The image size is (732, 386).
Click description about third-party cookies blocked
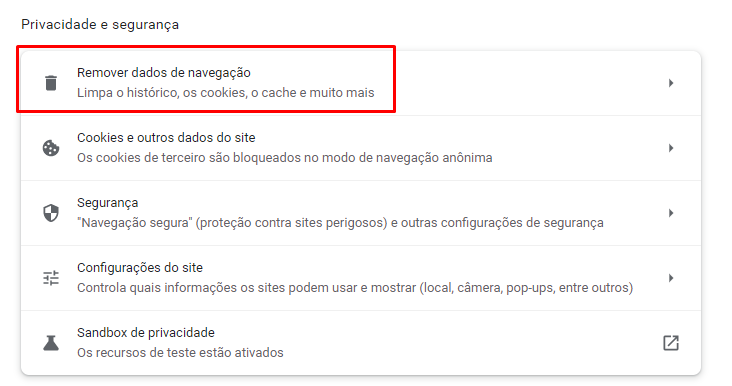pyautogui.click(x=285, y=158)
